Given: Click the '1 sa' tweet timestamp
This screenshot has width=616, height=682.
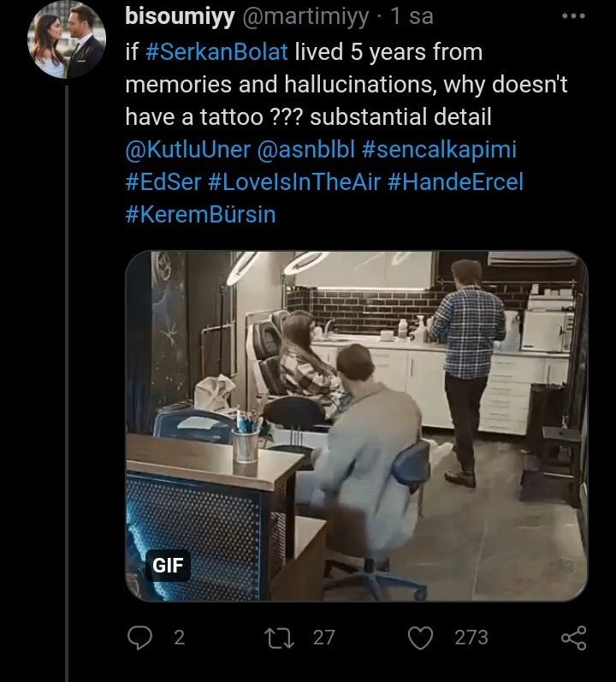Looking at the screenshot, I should pos(411,15).
